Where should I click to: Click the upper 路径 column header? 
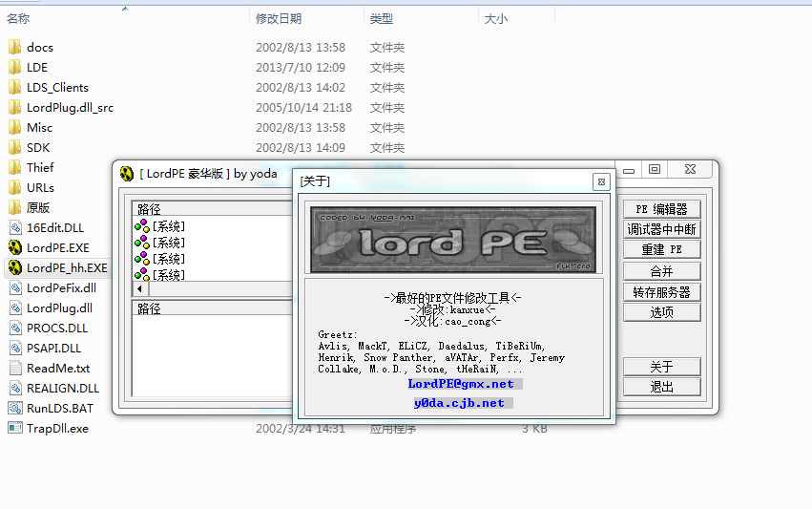(x=213, y=209)
